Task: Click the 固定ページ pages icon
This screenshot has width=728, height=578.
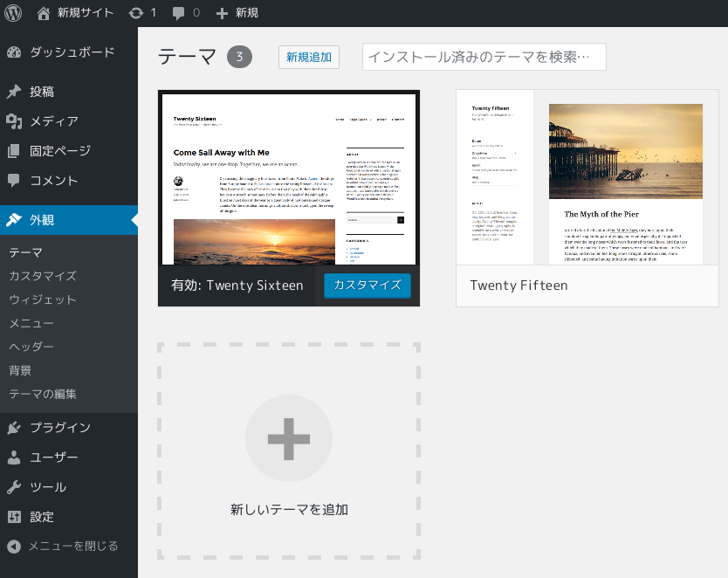Action: 14,151
